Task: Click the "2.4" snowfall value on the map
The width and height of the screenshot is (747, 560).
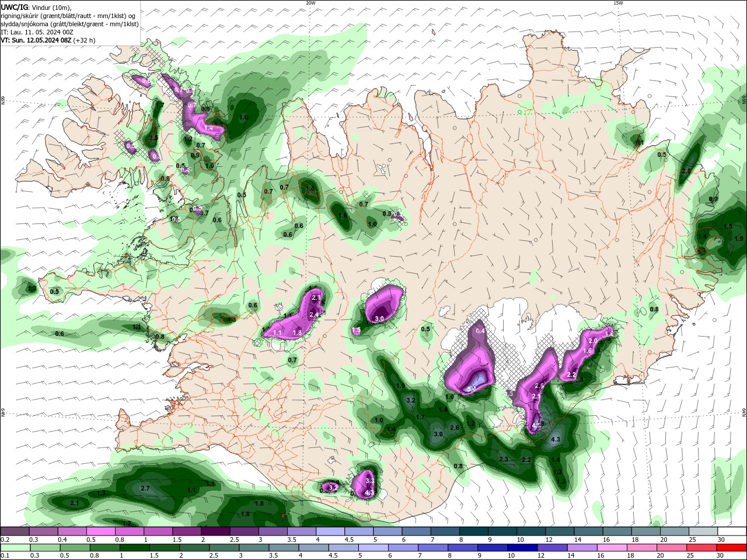Action: click(x=313, y=314)
